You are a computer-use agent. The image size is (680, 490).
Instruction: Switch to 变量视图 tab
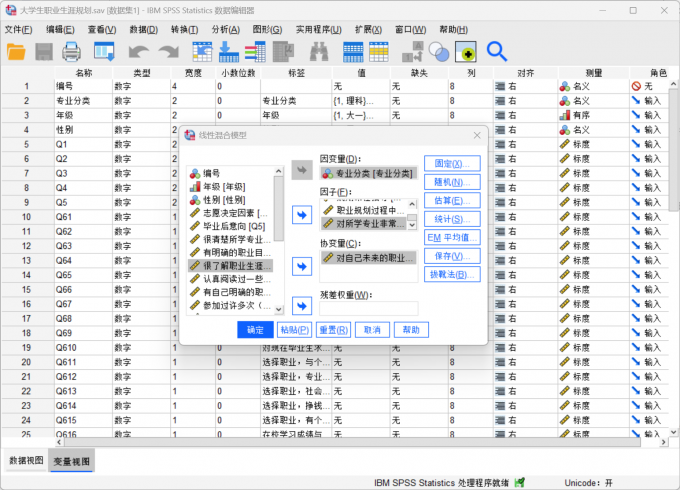click(x=72, y=461)
